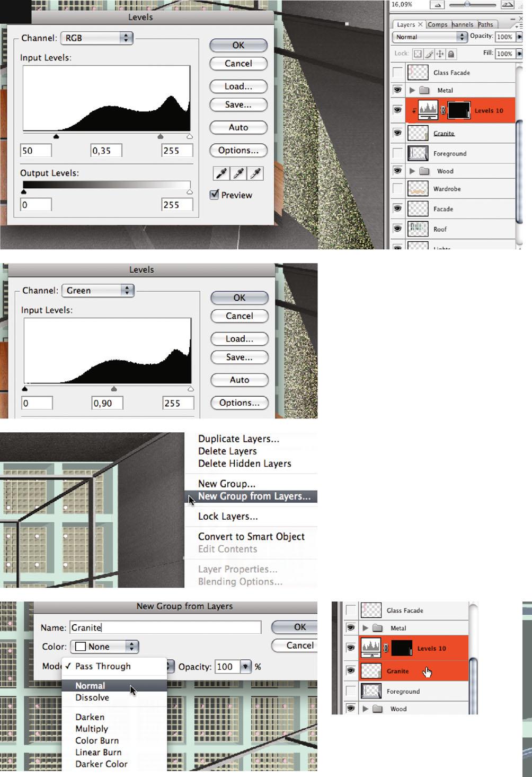The image size is (532, 777).
Task: Click the Metal group folder icon below Opacity field
Action: [424, 90]
